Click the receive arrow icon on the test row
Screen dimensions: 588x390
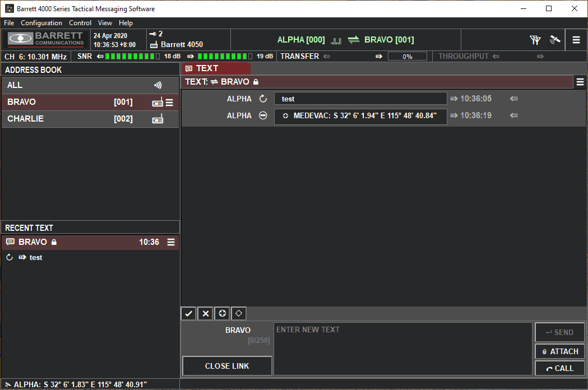(514, 99)
